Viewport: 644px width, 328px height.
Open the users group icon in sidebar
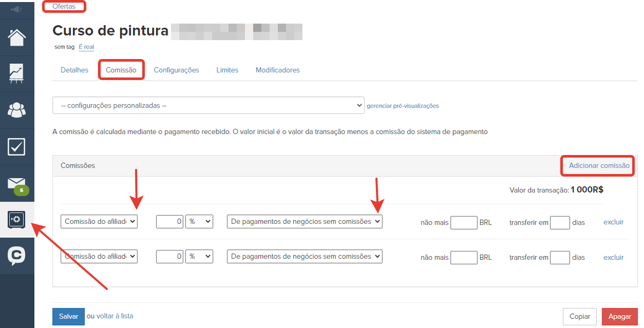[x=17, y=110]
